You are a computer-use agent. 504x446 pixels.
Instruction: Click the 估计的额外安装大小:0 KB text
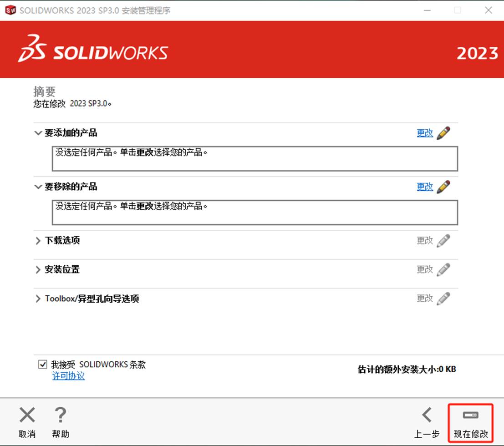click(407, 369)
